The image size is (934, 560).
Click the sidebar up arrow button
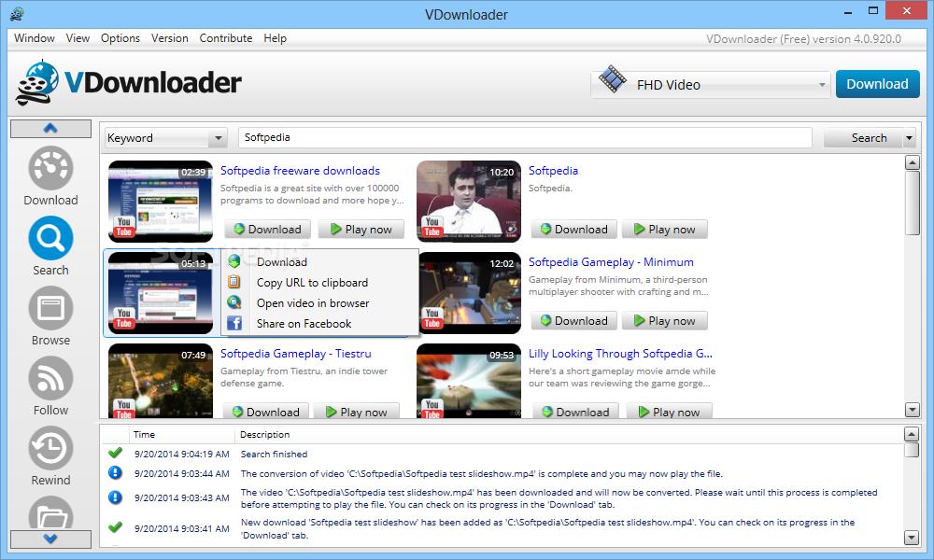pos(50,129)
